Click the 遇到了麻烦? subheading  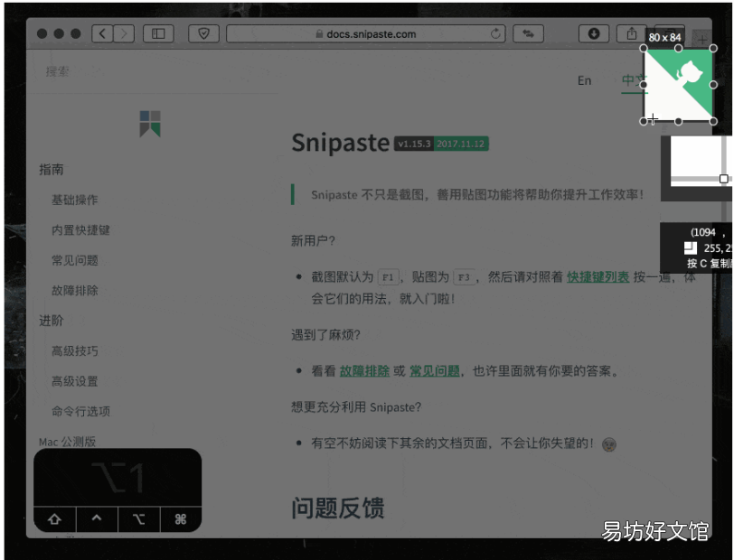(325, 334)
